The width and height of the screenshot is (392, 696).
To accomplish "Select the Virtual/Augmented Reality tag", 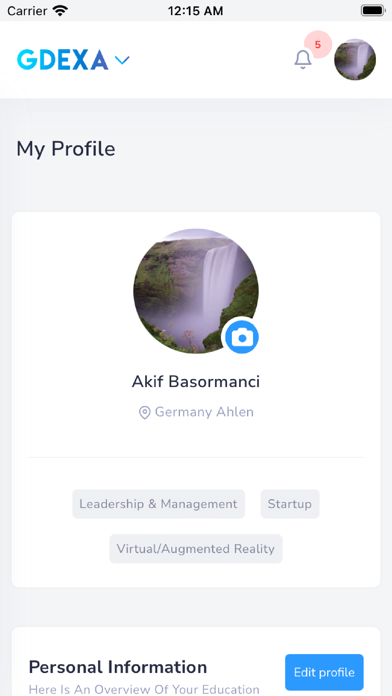I will click(x=196, y=549).
